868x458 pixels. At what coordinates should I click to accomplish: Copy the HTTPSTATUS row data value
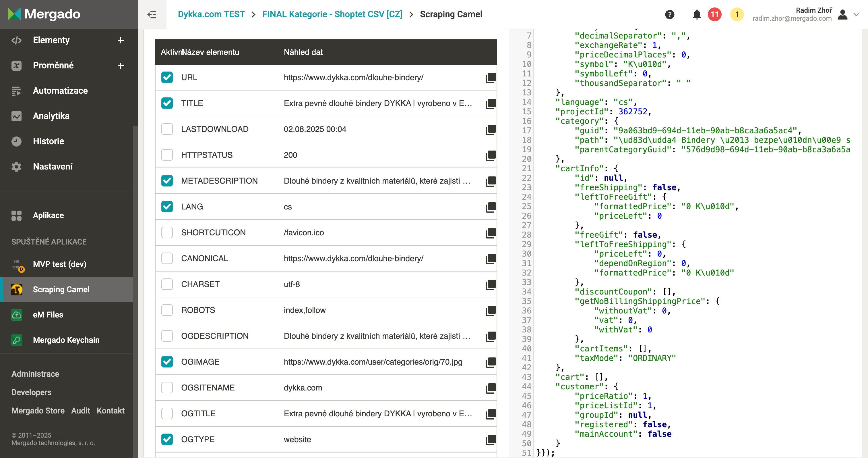pyautogui.click(x=491, y=155)
